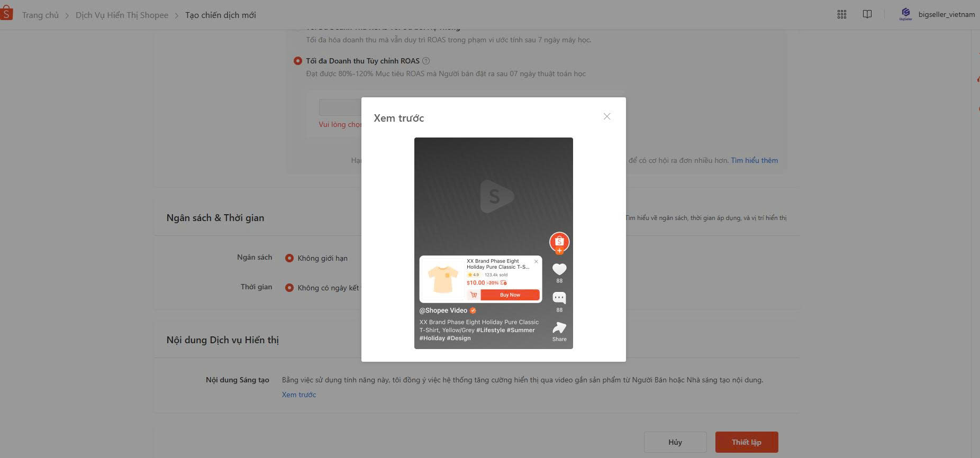Select Không có ngày kết thúc option
Screen dimensions: 980x458
289,288
